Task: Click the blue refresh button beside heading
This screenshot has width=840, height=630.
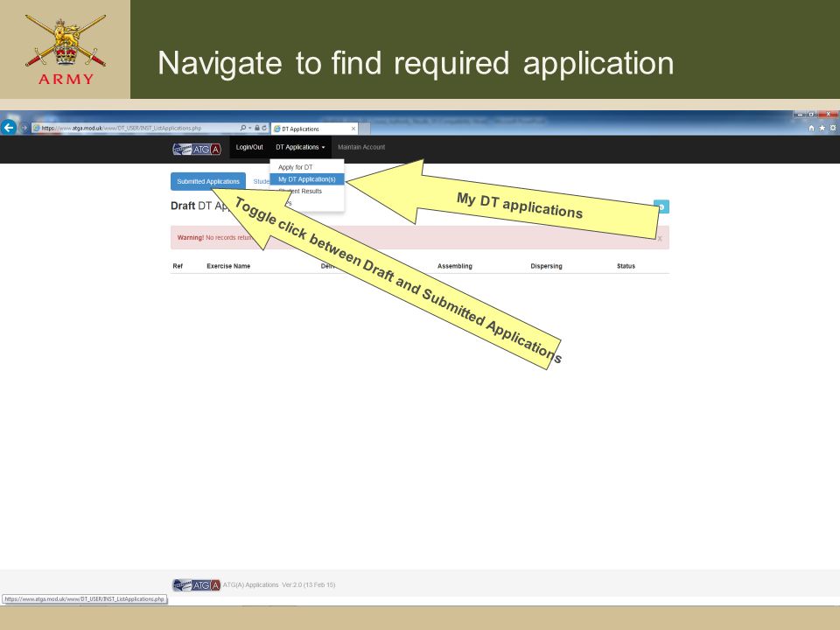Action: 661,206
